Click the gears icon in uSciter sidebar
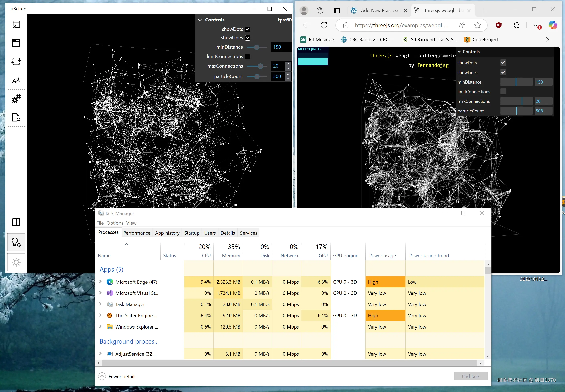 coord(16,99)
